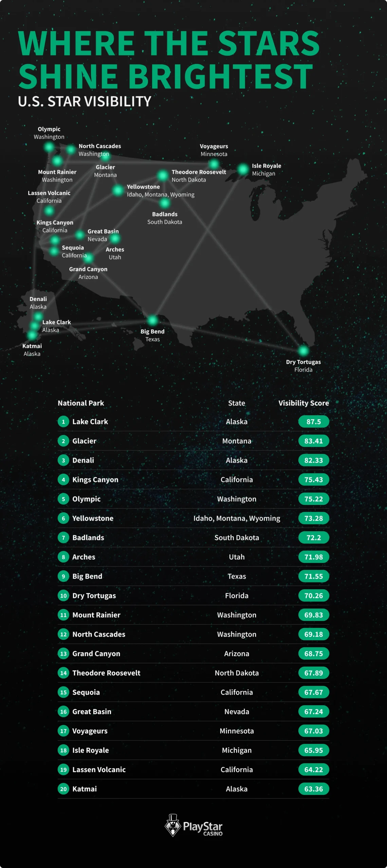Click the PlayStar Casino logo
The image size is (387, 868).
193,825
